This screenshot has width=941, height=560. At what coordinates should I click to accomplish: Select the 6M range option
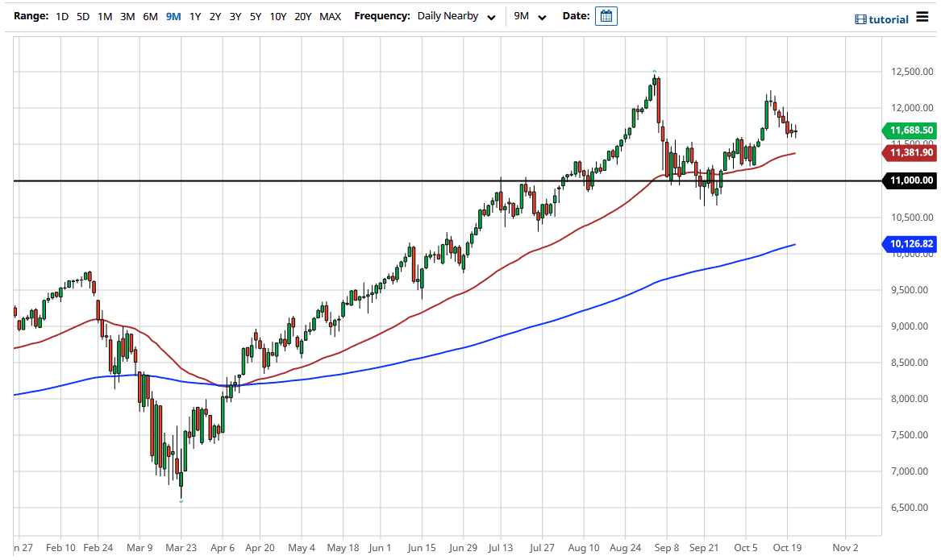pyautogui.click(x=149, y=15)
